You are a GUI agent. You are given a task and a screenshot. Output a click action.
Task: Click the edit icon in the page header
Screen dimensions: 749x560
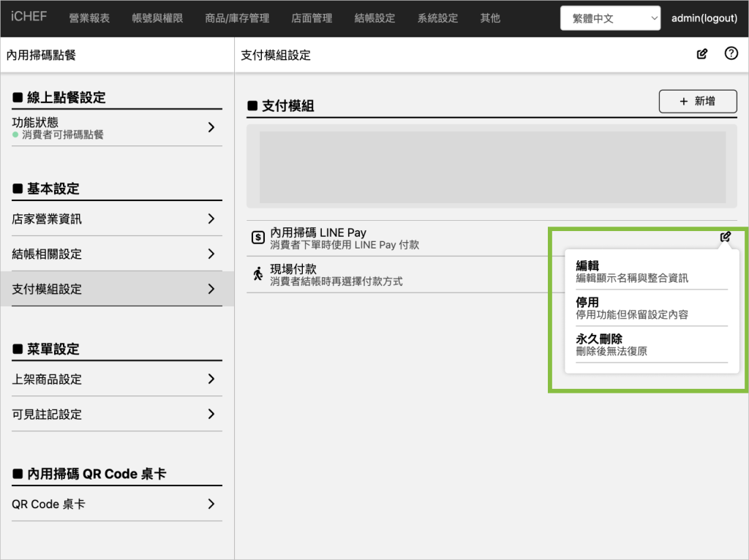click(x=702, y=54)
